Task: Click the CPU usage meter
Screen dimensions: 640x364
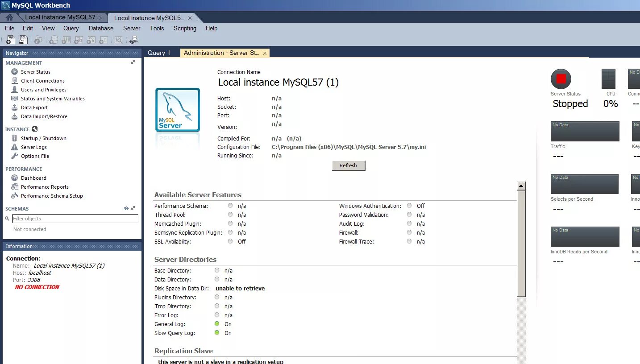Action: point(608,79)
